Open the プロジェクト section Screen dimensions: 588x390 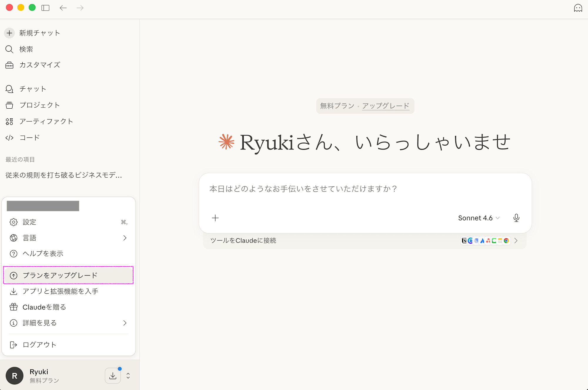tap(40, 105)
